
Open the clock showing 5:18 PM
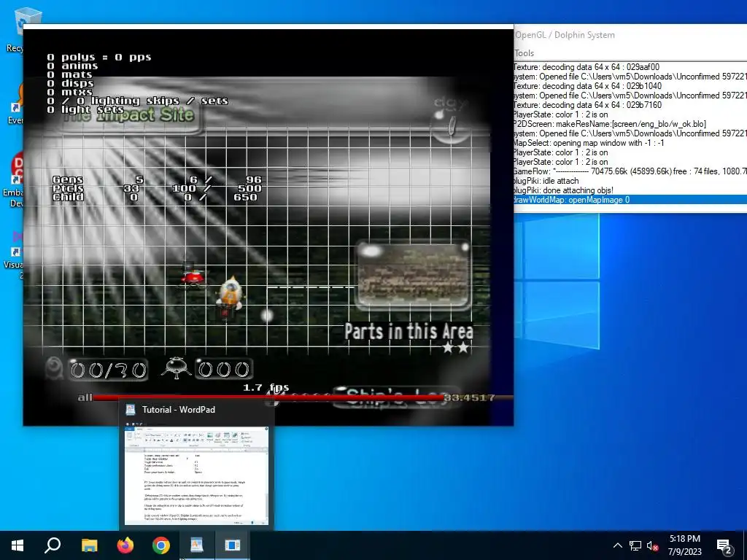(684, 545)
